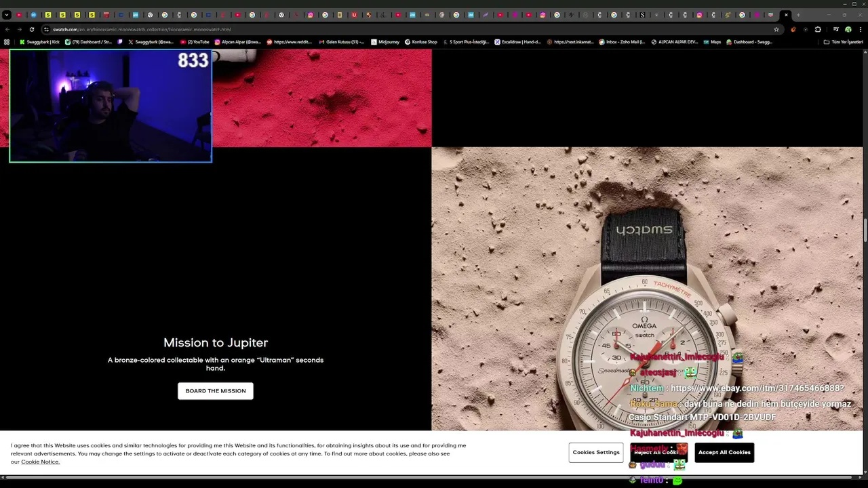Viewport: 868px width, 488px height.
Task: Open the Midjourney bookmark
Action: (385, 42)
